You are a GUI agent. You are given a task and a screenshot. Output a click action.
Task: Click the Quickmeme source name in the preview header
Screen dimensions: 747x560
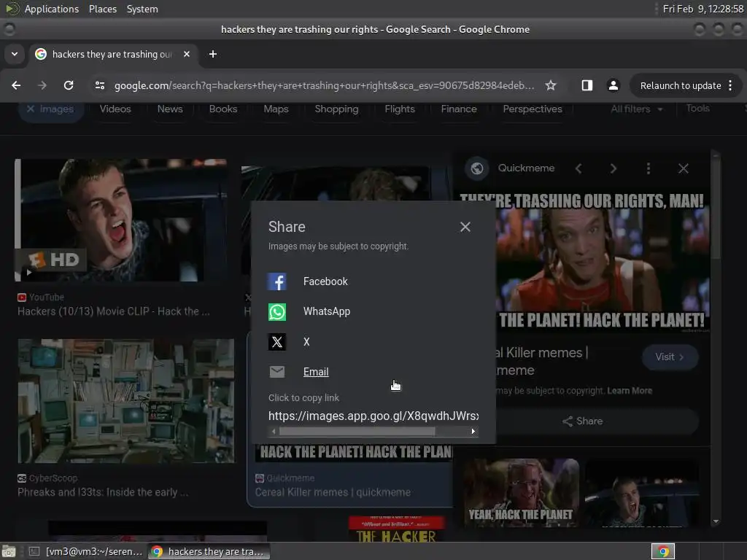pos(526,168)
